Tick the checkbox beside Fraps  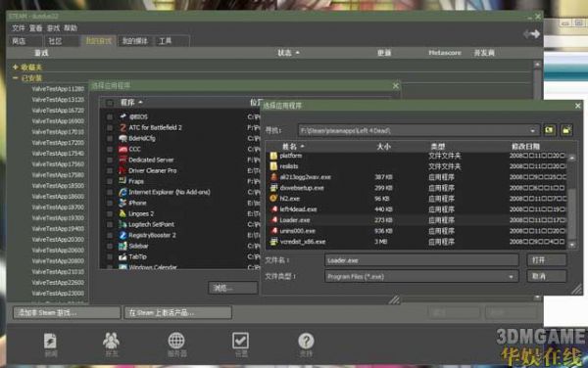[x=110, y=182]
